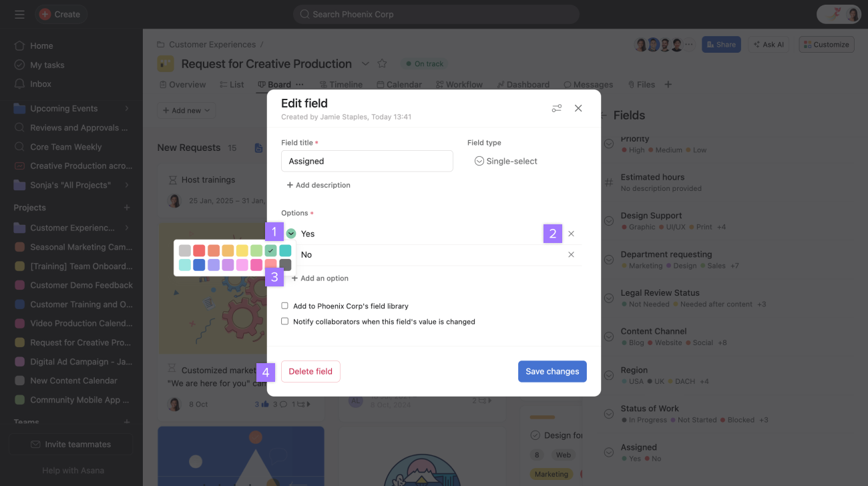Open the Customize panel

826,44
